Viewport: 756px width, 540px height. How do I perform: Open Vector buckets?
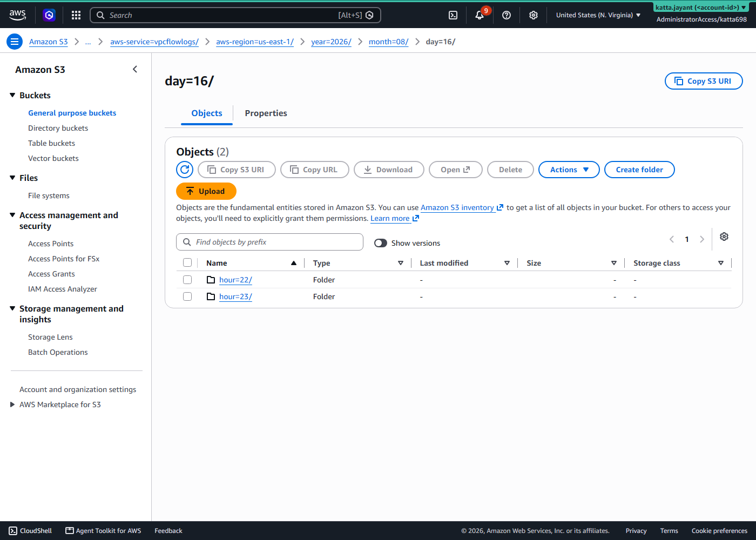53,158
